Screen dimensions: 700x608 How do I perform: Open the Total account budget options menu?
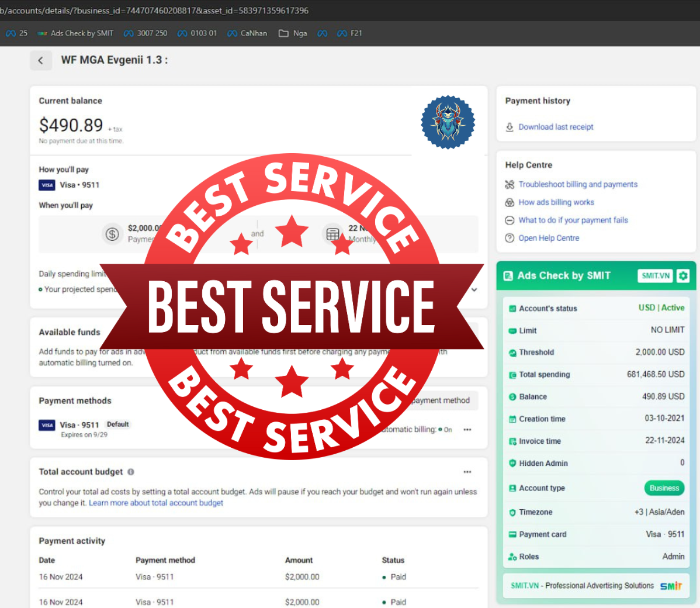coord(467,472)
